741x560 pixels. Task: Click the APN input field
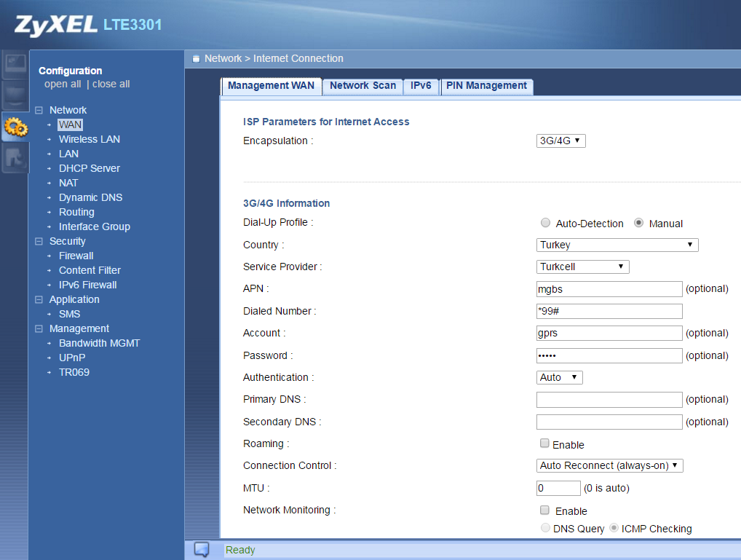pos(609,289)
